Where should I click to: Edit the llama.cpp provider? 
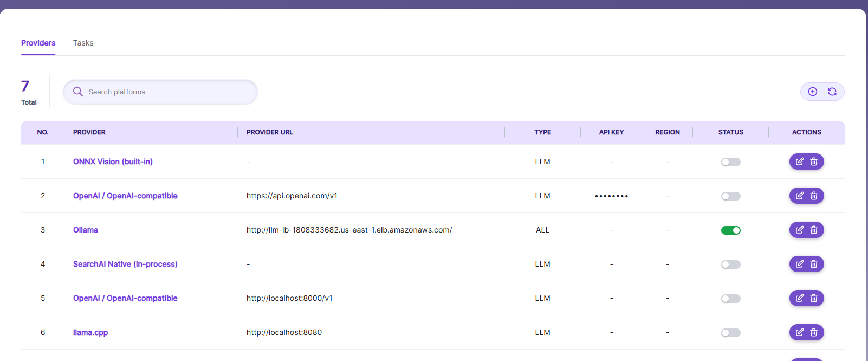pos(800,332)
